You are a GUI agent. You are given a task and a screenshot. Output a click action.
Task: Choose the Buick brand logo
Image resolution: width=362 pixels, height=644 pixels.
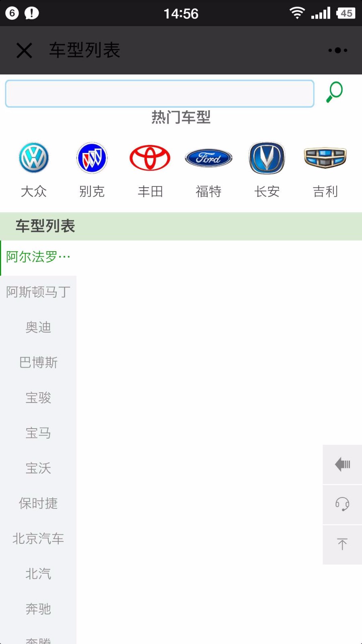point(92,158)
